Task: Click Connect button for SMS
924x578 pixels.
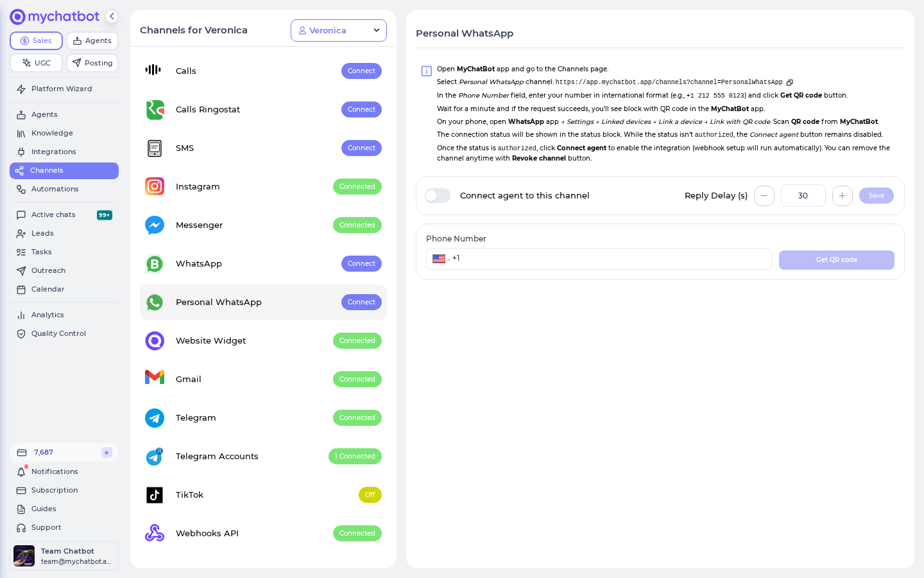Action: [361, 148]
